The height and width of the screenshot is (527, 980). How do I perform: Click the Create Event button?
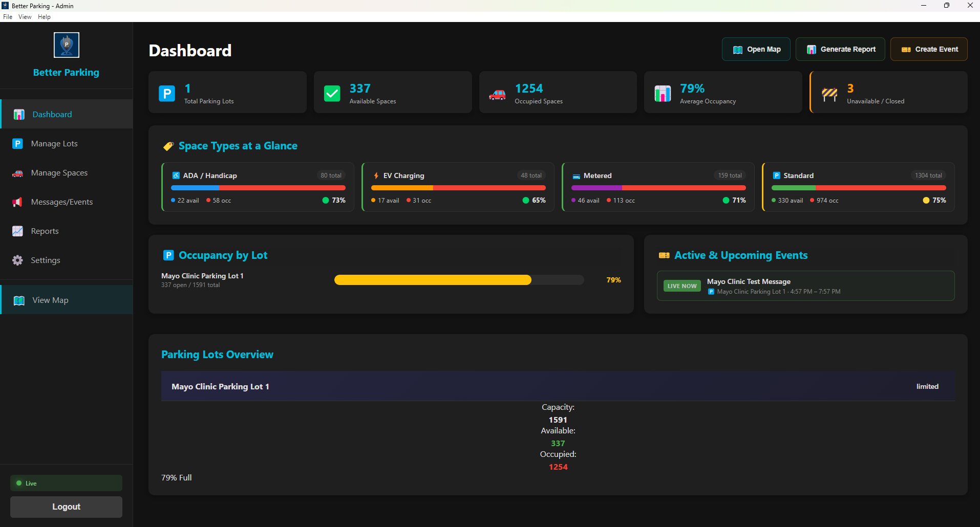pos(928,49)
